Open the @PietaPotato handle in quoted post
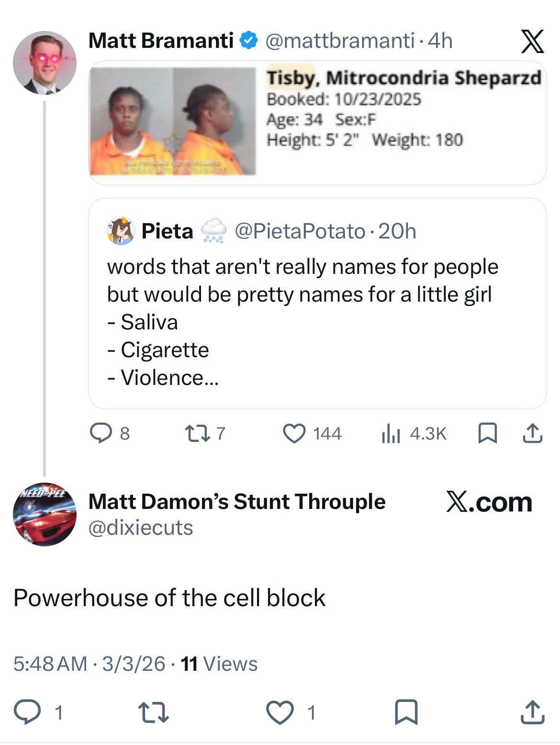 [300, 231]
